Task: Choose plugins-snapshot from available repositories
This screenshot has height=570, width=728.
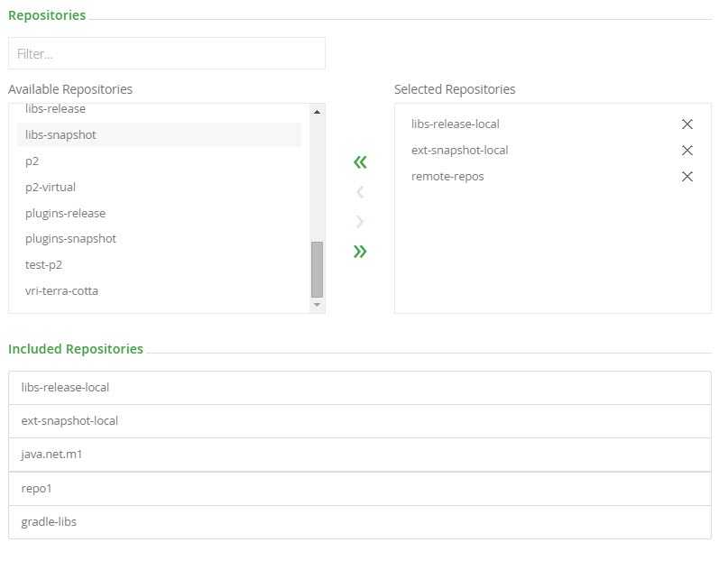Action: click(71, 239)
